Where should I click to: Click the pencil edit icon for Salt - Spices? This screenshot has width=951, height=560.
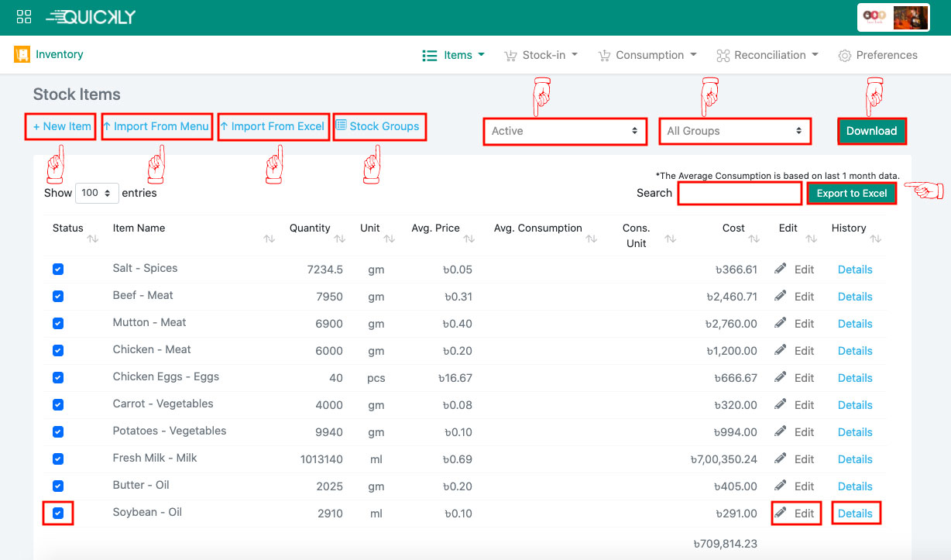(x=781, y=269)
